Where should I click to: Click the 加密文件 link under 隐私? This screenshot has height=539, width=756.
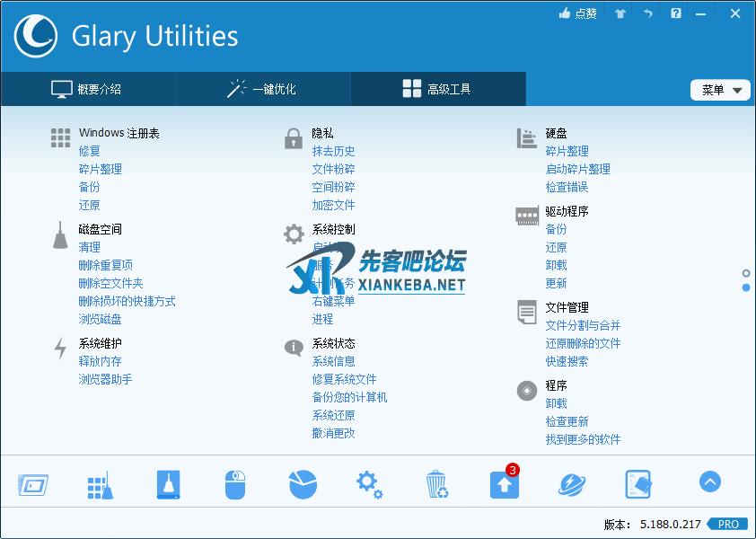click(x=333, y=205)
